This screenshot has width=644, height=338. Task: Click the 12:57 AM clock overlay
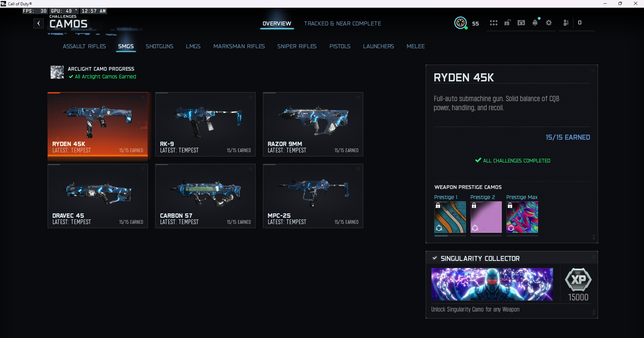(x=94, y=11)
